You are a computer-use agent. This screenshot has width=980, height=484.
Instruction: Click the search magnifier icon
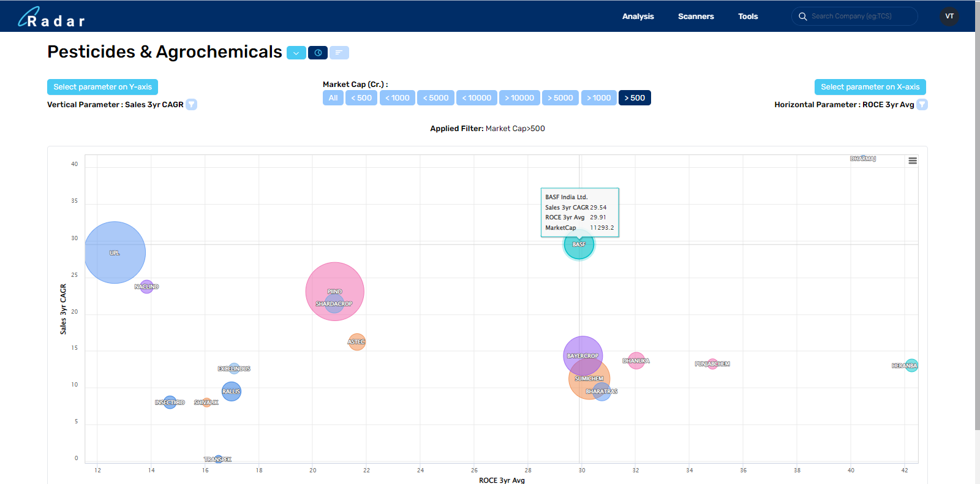coord(802,17)
